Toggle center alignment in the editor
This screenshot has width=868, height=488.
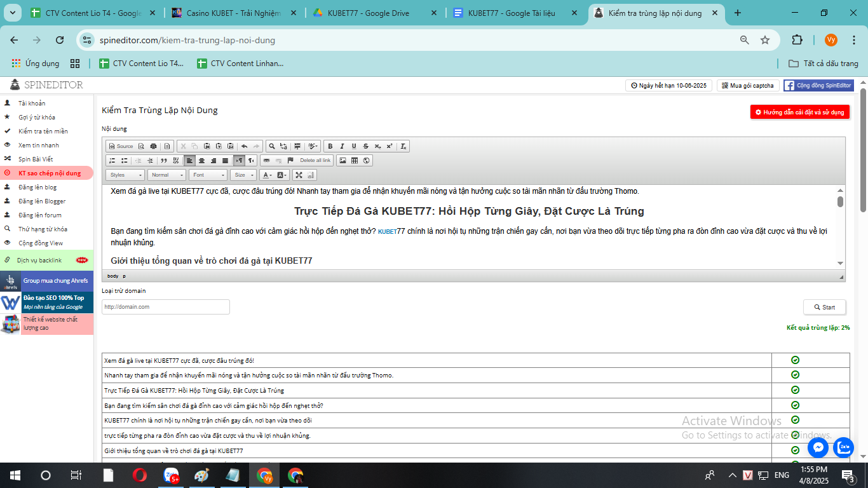coord(201,160)
